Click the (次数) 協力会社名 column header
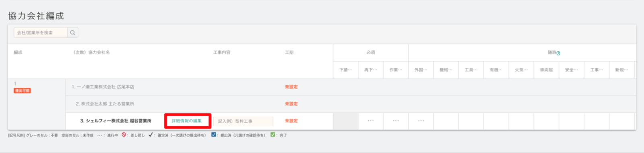 [91, 53]
